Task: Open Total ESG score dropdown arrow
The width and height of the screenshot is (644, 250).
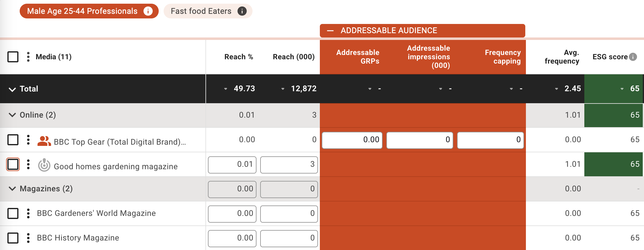Action: click(x=622, y=89)
